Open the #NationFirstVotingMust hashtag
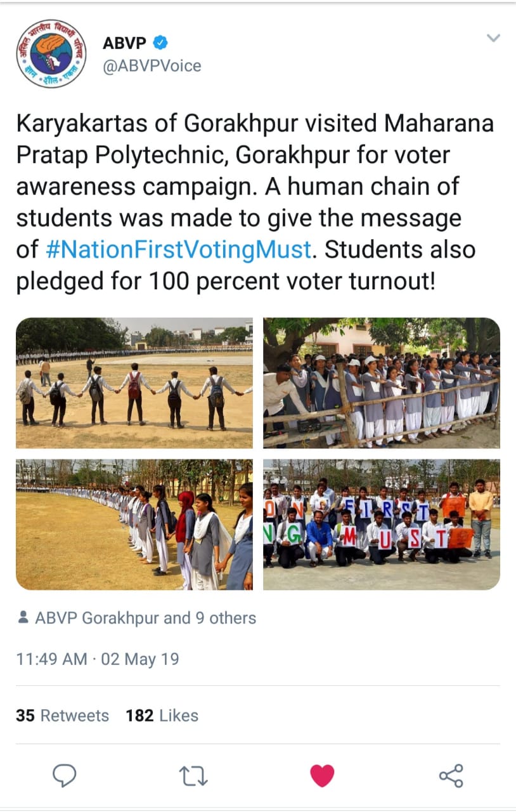This screenshot has height=812, width=516. tap(179, 249)
